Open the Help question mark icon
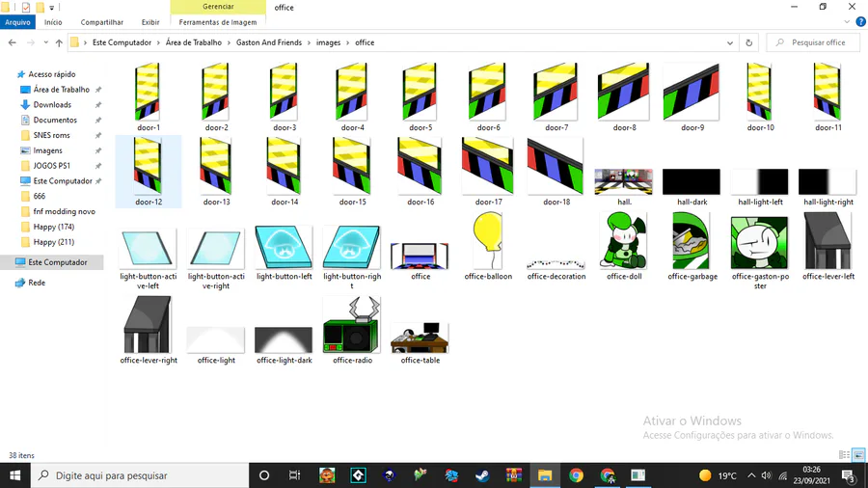 861,22
